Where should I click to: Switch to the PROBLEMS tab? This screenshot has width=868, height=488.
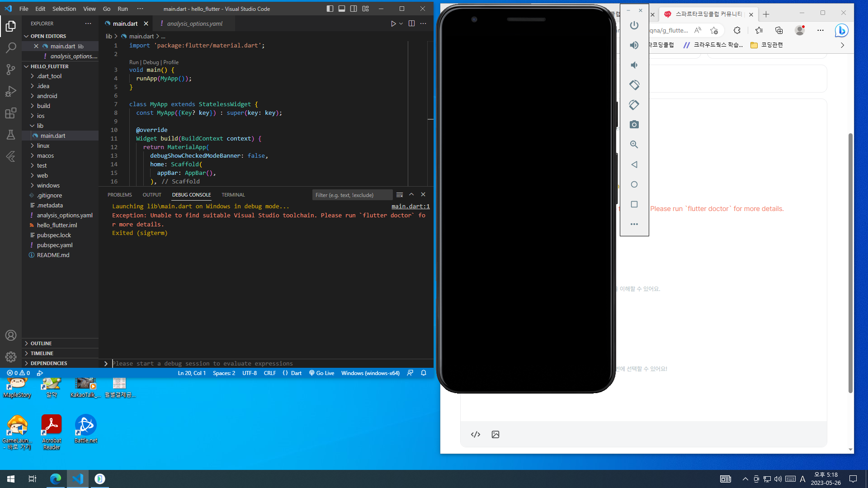120,195
